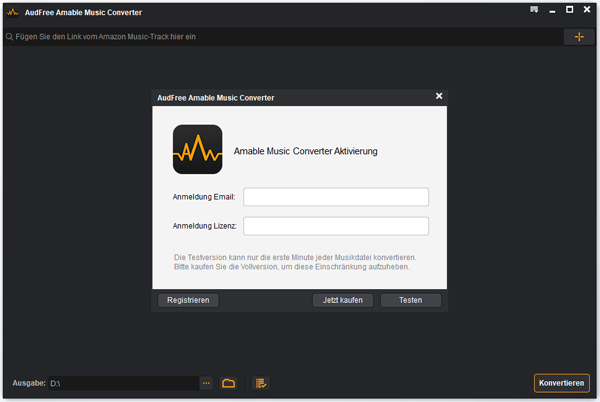Close the activation dialog

tap(439, 96)
